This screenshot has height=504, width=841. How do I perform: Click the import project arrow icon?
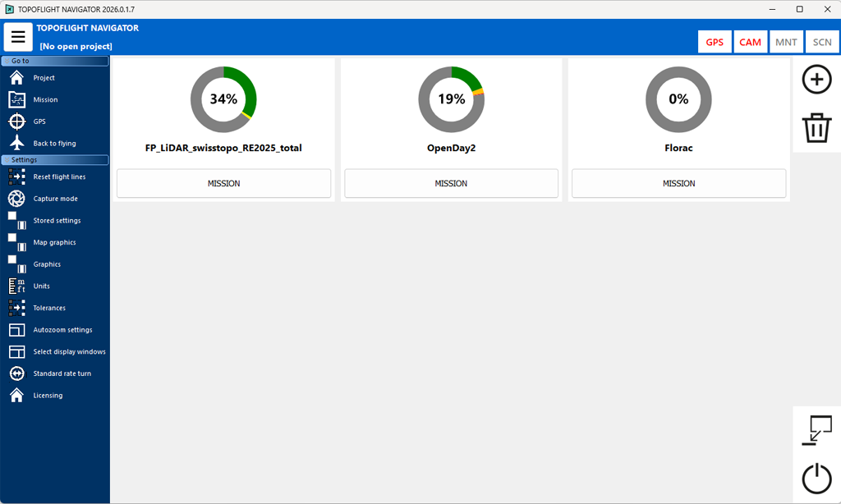816,431
